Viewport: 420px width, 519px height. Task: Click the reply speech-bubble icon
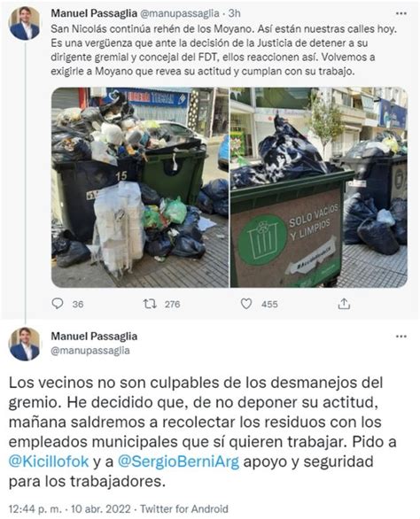pos(58,304)
